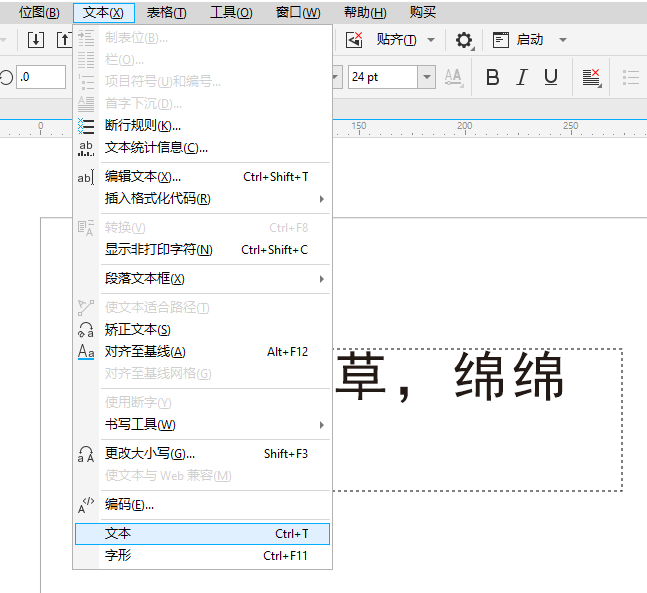The width and height of the screenshot is (647, 593).
Task: Expand the arrow next to 启动
Action: click(563, 40)
